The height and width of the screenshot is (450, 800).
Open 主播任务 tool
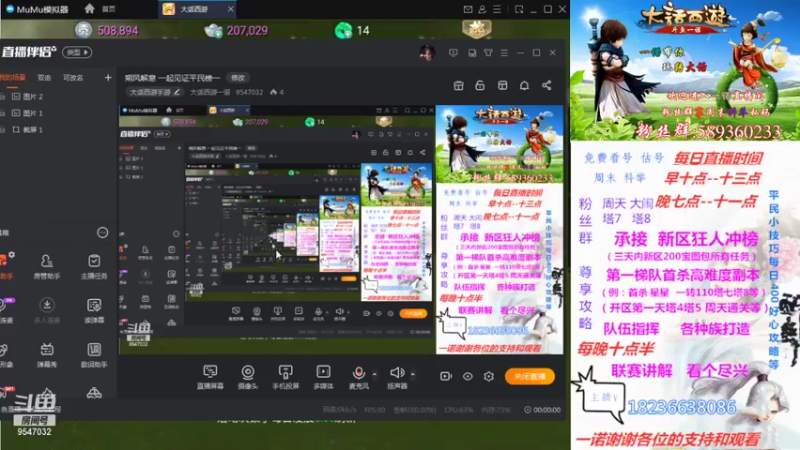click(x=94, y=267)
